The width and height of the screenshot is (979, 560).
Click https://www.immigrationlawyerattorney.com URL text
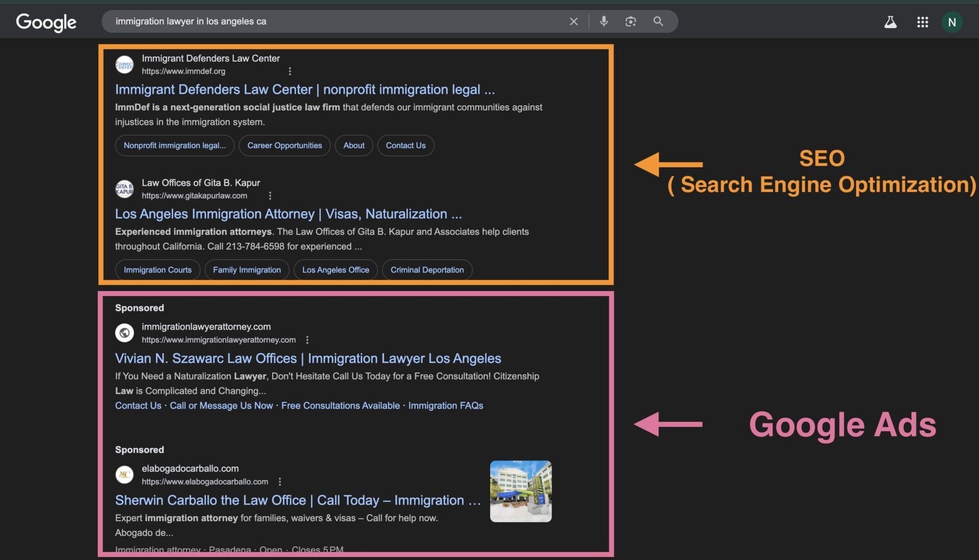pyautogui.click(x=219, y=340)
